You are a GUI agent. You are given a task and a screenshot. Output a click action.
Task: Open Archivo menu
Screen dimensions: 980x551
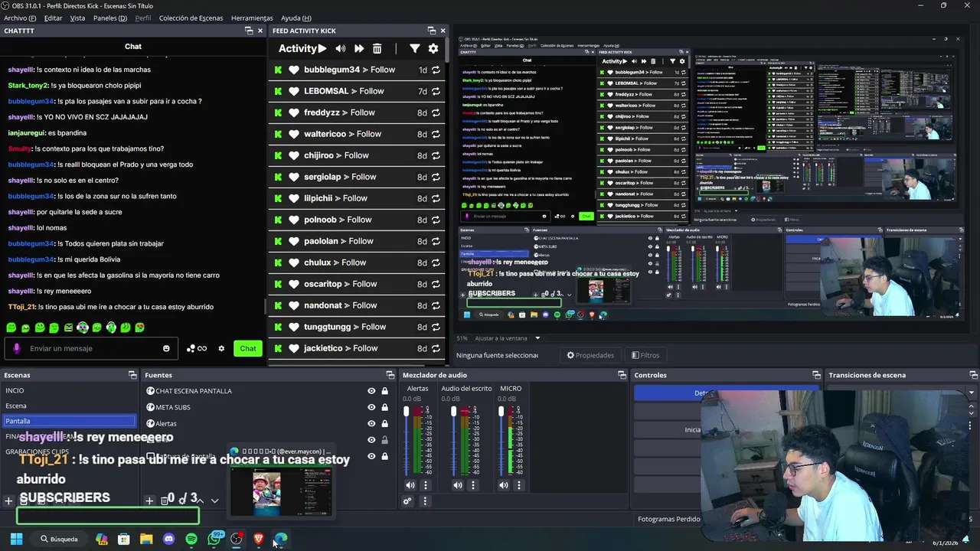pos(20,18)
